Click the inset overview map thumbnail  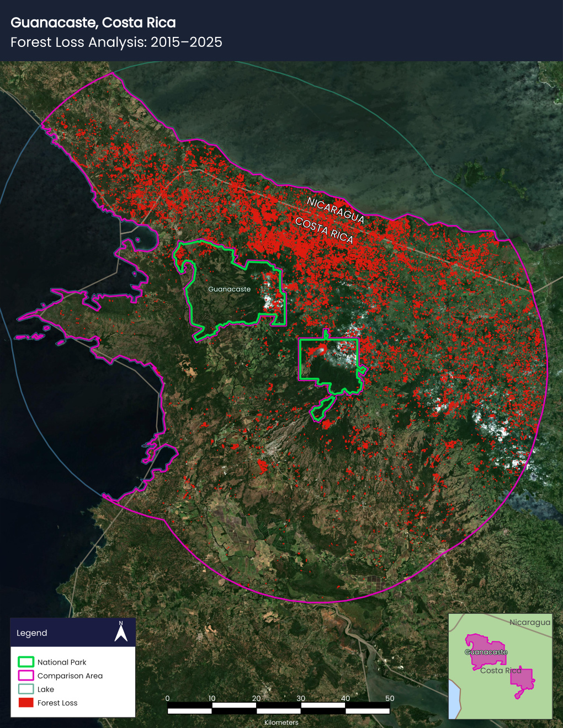(x=501, y=666)
